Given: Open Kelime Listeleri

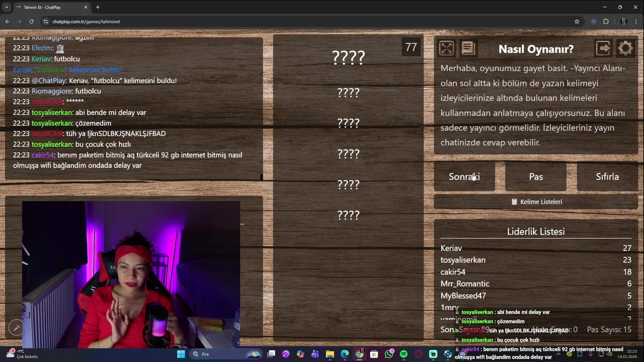Looking at the screenshot, I should tap(536, 202).
